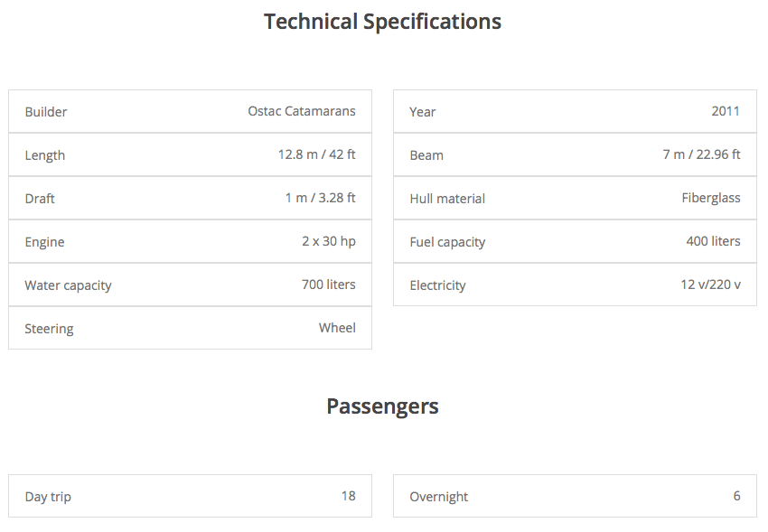Viewport: 768px width, 532px height.
Task: Select the Fuel capacity row
Action: [x=575, y=241]
